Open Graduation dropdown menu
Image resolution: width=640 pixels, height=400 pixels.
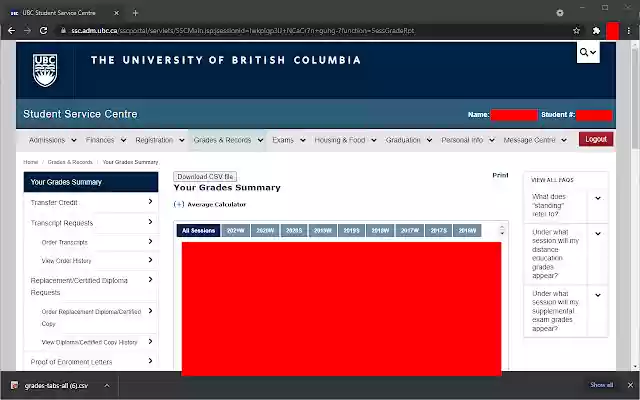409,140
